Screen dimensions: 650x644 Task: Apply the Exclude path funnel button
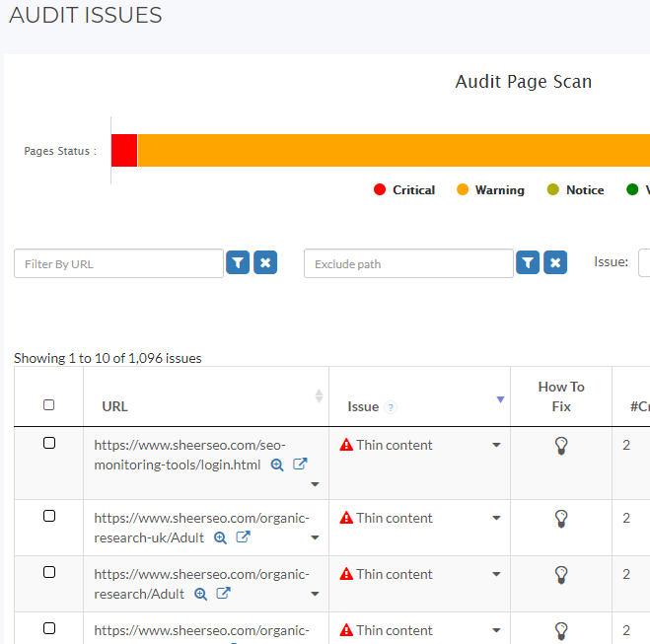pos(528,262)
